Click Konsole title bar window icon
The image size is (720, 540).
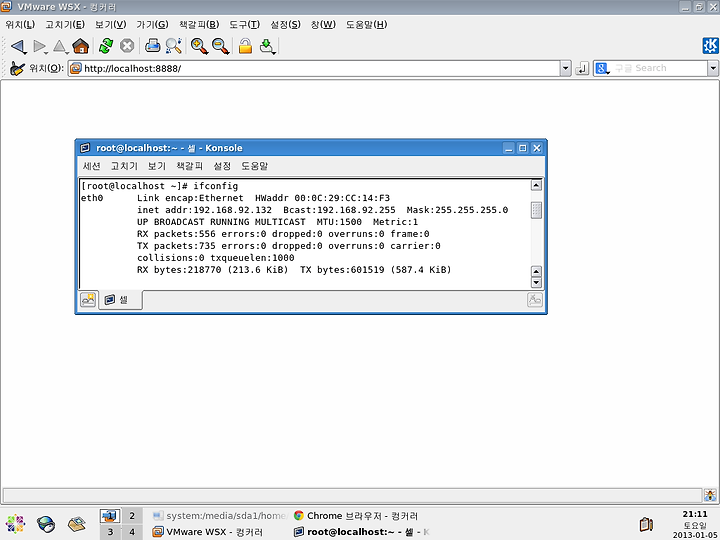coord(85,148)
